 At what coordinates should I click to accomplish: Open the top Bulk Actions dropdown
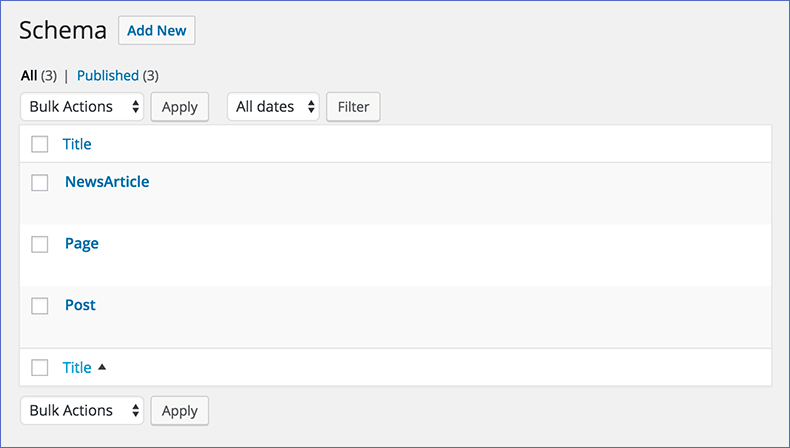click(82, 107)
